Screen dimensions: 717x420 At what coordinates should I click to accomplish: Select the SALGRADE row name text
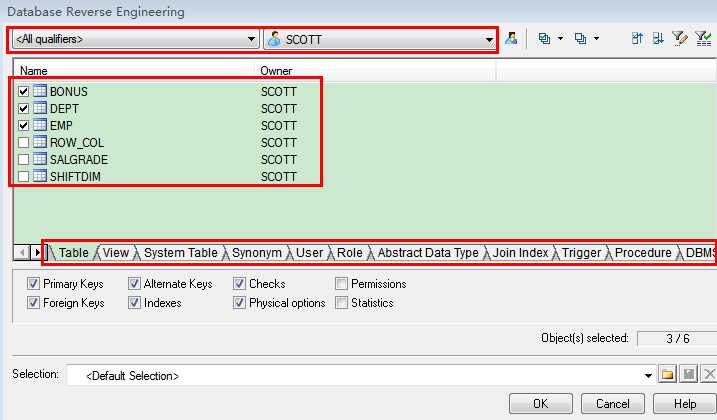79,160
